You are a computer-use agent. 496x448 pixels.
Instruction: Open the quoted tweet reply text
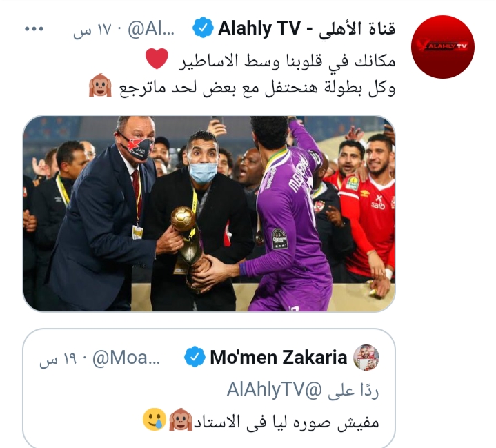tap(286, 422)
